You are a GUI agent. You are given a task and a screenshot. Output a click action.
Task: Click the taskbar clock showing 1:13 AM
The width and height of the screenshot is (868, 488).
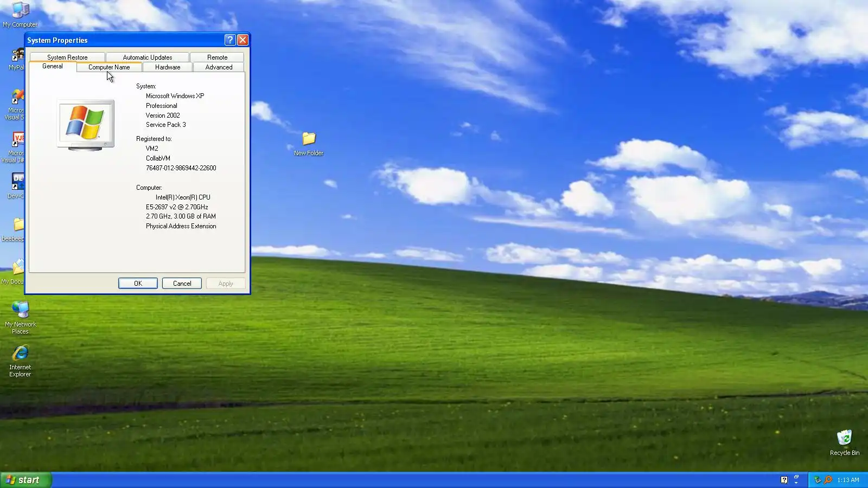[x=848, y=480]
